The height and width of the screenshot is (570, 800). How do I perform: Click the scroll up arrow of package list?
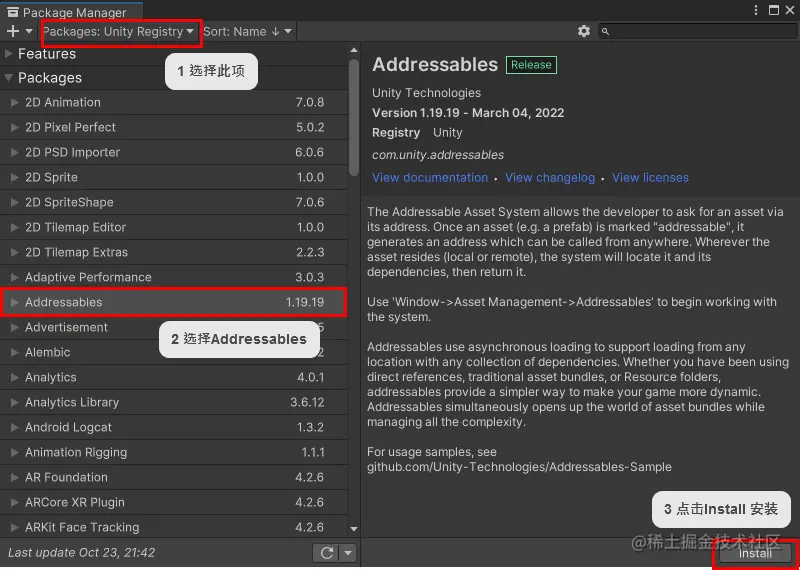click(x=354, y=50)
